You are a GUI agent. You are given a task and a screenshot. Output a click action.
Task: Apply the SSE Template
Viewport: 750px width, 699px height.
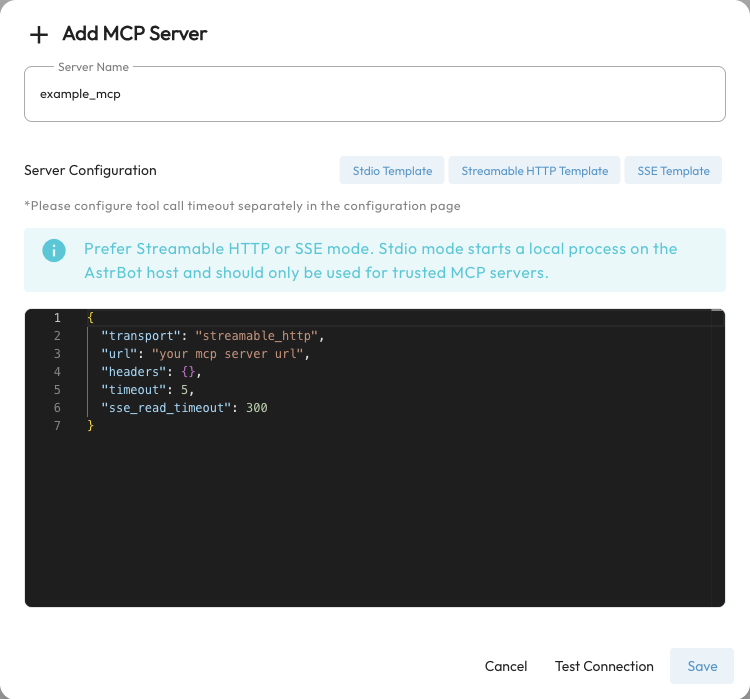[x=673, y=171]
